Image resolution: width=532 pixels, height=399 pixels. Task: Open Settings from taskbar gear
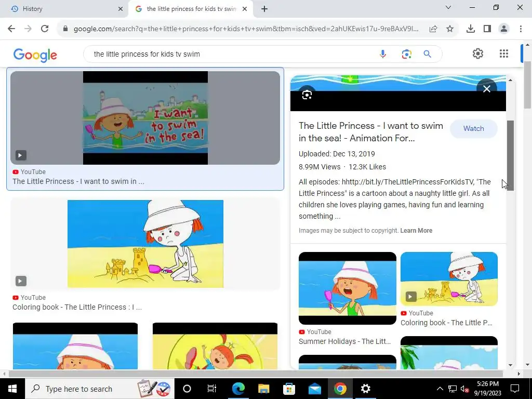click(x=365, y=389)
